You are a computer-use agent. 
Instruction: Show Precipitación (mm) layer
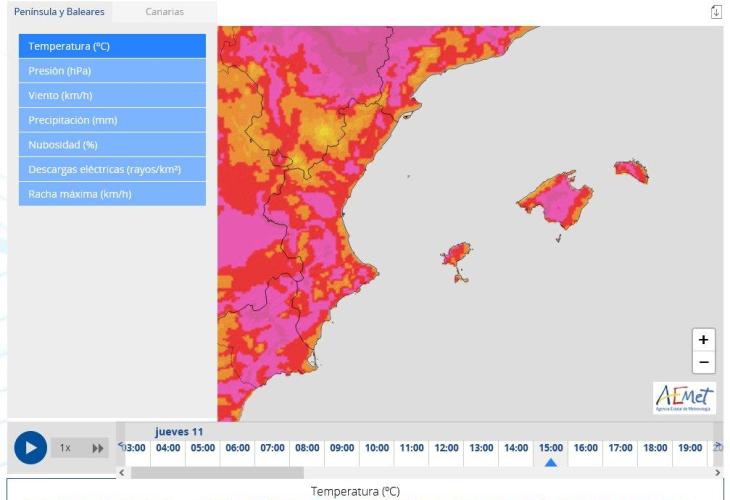(112, 120)
